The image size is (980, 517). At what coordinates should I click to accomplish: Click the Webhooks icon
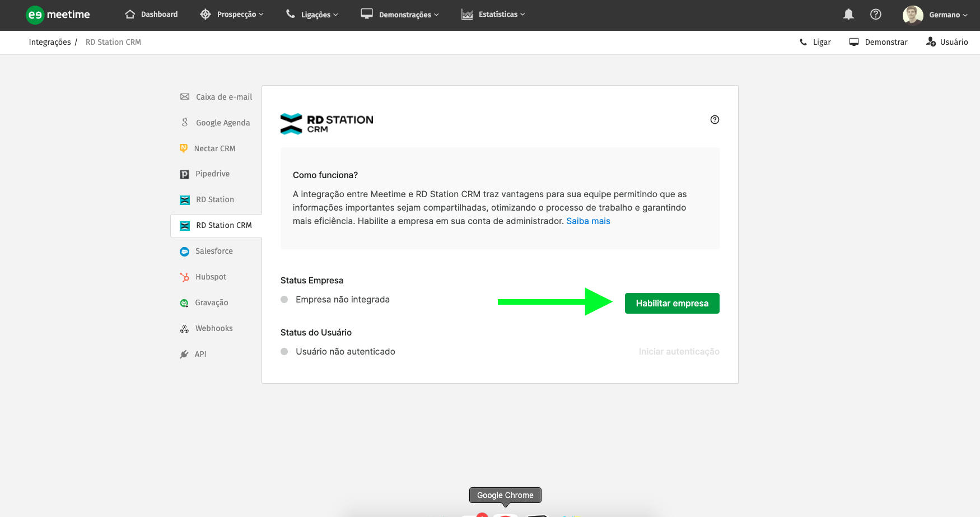coord(184,329)
